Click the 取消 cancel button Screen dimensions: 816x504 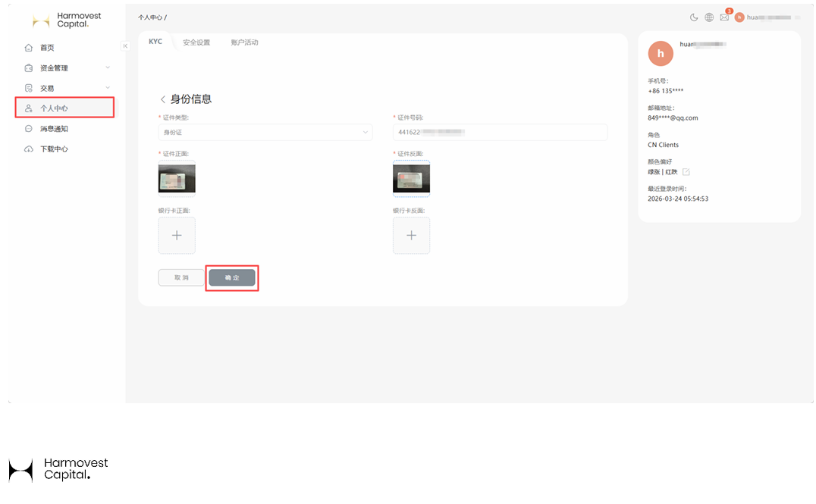(x=181, y=277)
